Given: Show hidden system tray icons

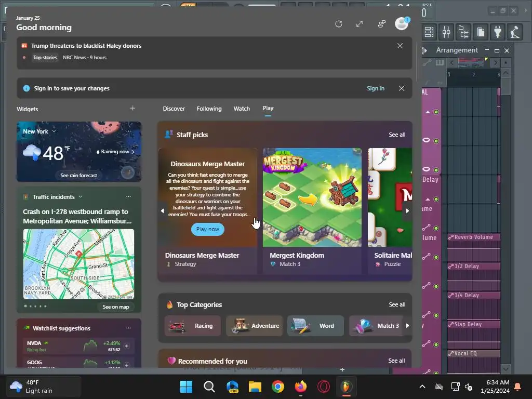Looking at the screenshot, I should (422, 387).
